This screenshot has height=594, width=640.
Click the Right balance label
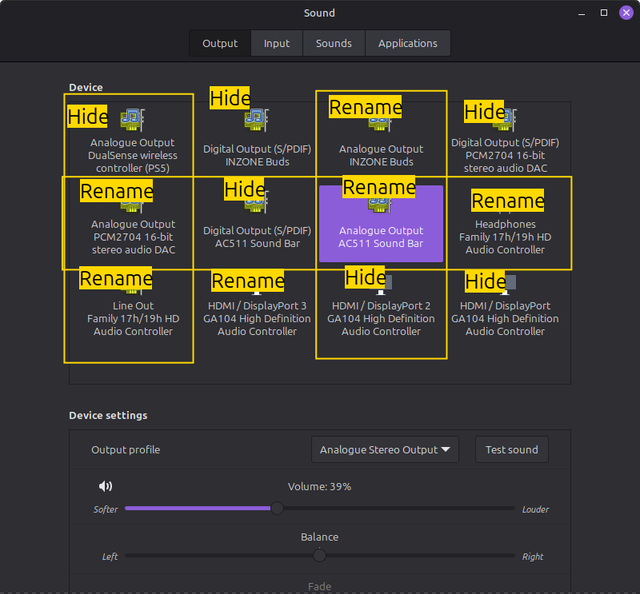click(x=533, y=556)
